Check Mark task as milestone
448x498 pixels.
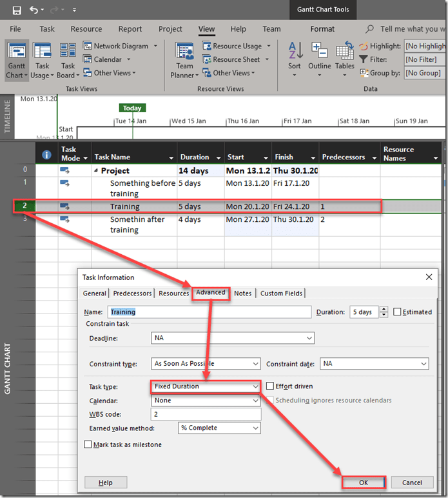(88, 444)
